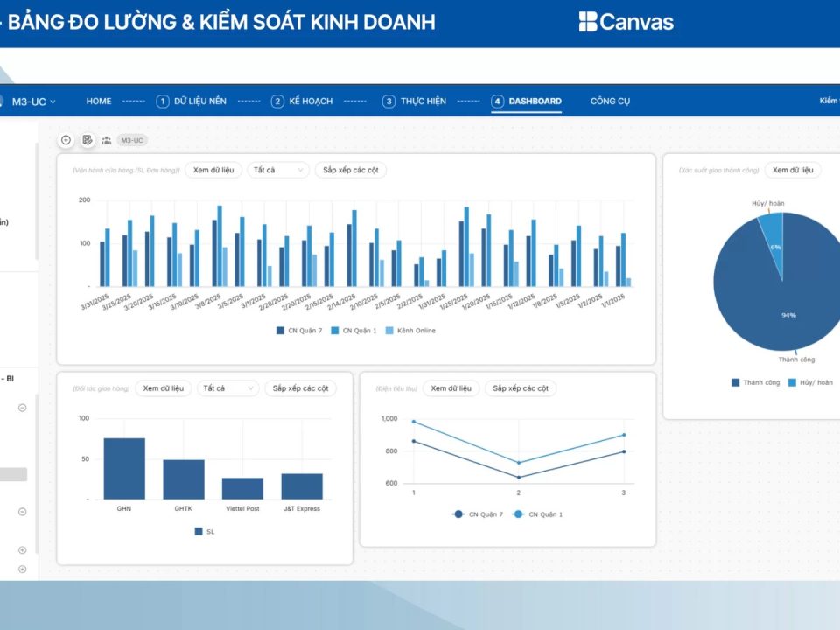The image size is (840, 630).
Task: Click the people group icon in the dashboard toolbar
Action: point(107,140)
